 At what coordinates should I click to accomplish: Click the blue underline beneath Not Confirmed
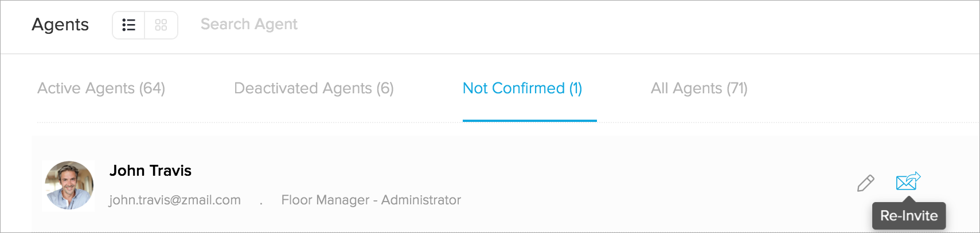click(x=529, y=121)
